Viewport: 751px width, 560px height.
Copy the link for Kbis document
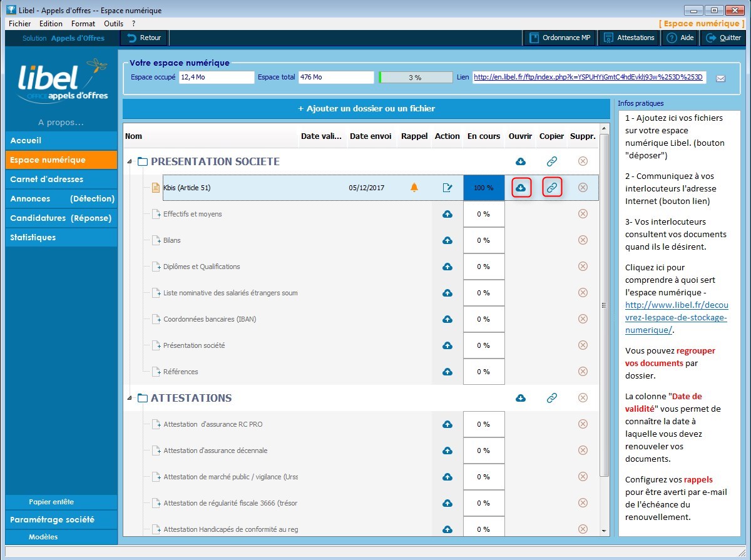551,188
